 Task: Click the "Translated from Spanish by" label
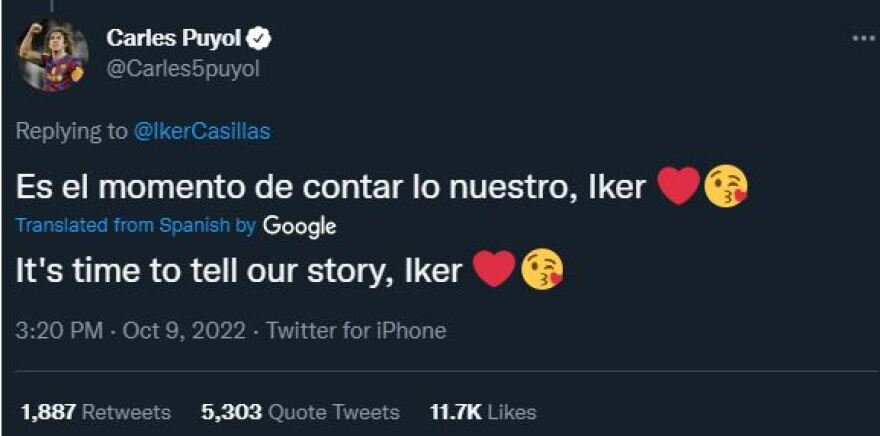coord(136,226)
